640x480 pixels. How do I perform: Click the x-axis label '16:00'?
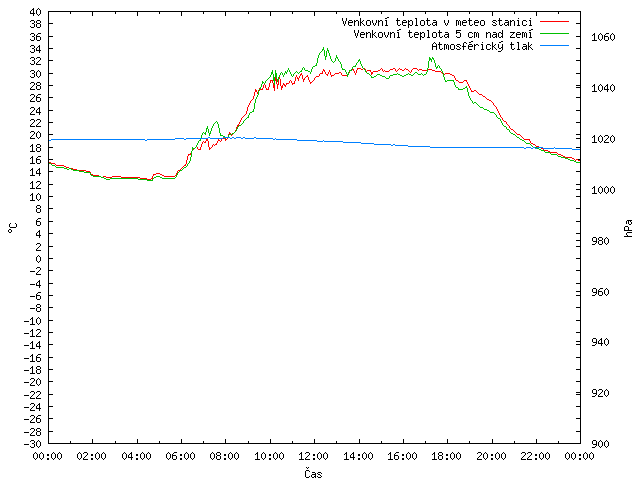tap(402, 456)
